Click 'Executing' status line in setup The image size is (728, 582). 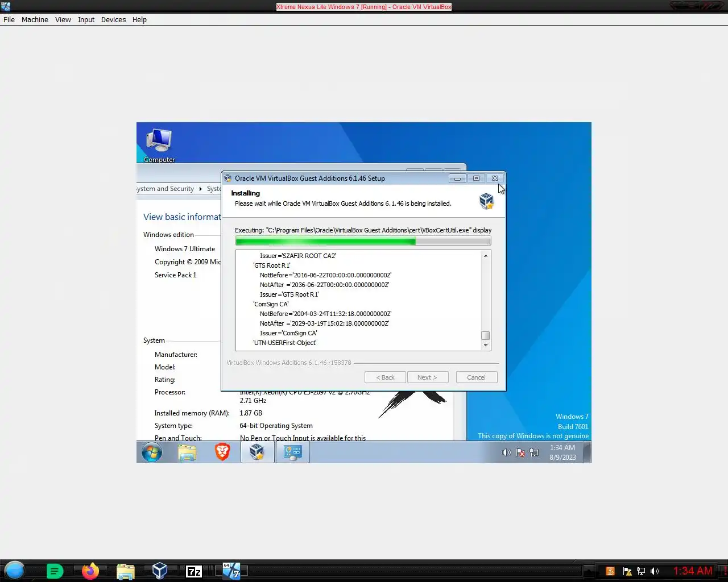click(x=363, y=230)
